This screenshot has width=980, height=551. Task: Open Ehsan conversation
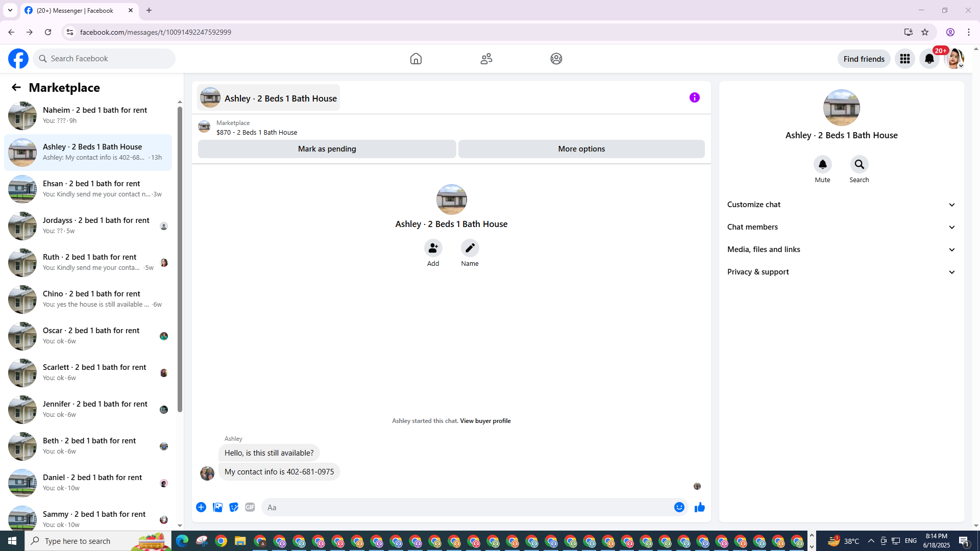click(88, 189)
